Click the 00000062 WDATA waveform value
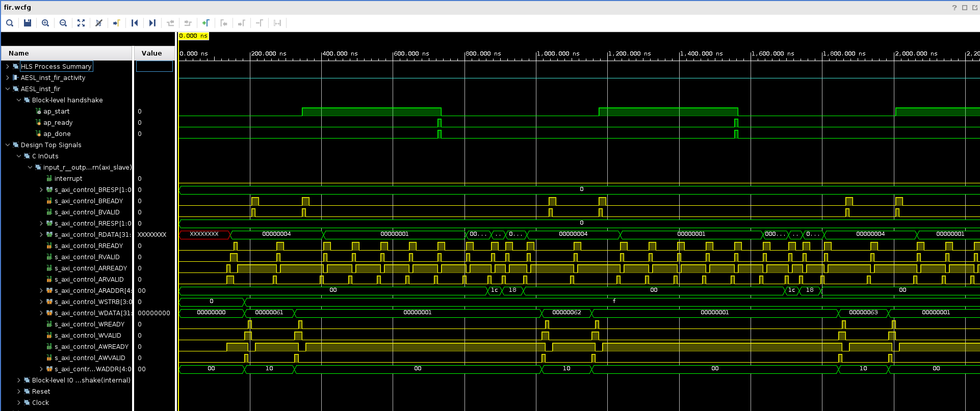The image size is (980, 411). tap(566, 313)
